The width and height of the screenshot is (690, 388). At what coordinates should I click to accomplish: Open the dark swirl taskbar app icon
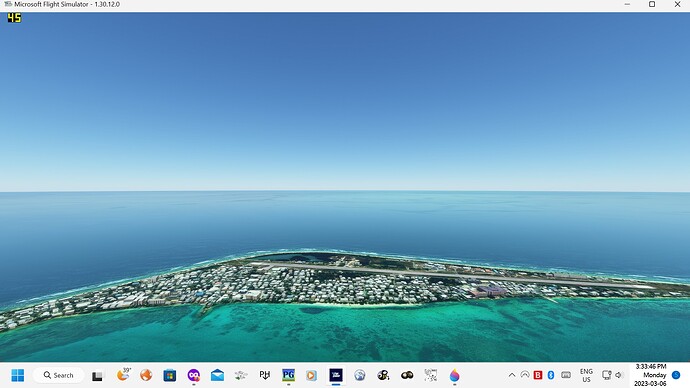click(x=383, y=375)
